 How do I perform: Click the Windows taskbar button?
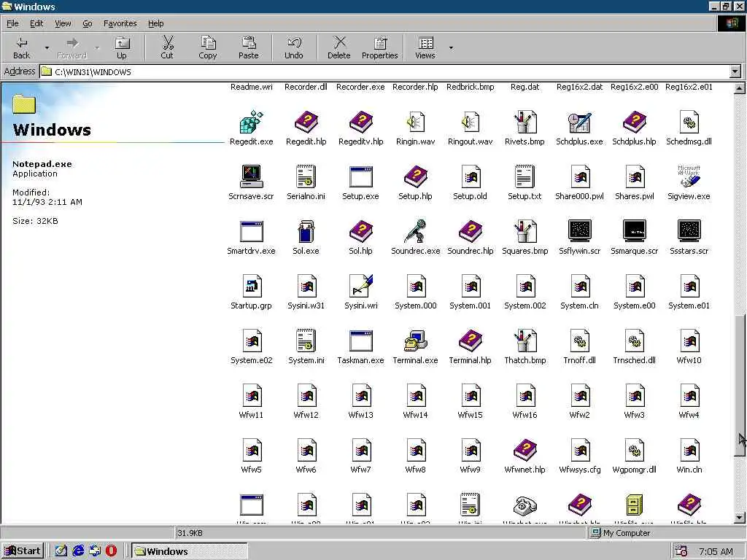tap(189, 551)
